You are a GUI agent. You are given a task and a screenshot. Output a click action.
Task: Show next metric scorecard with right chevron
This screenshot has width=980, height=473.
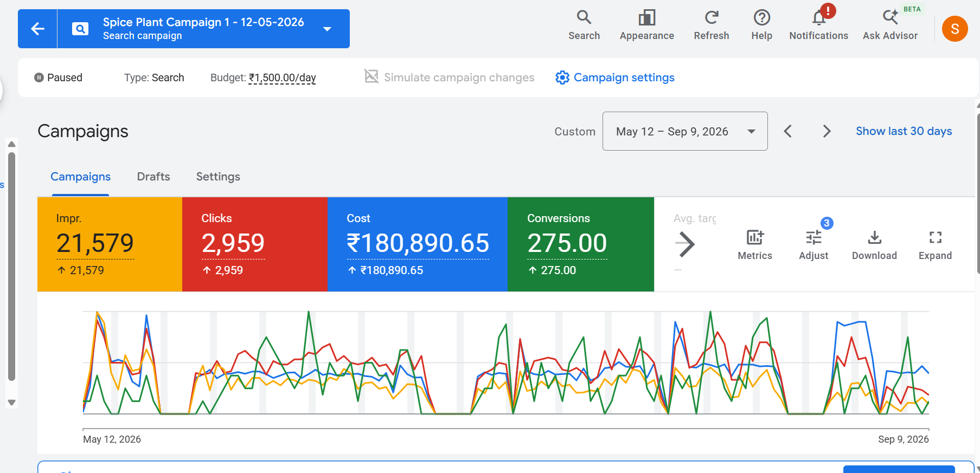pyautogui.click(x=686, y=244)
